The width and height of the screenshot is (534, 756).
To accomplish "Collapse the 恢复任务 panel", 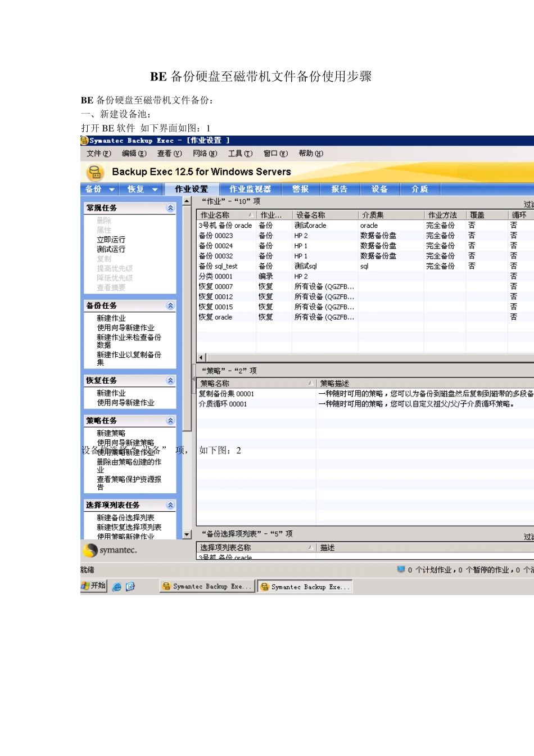I will [170, 381].
